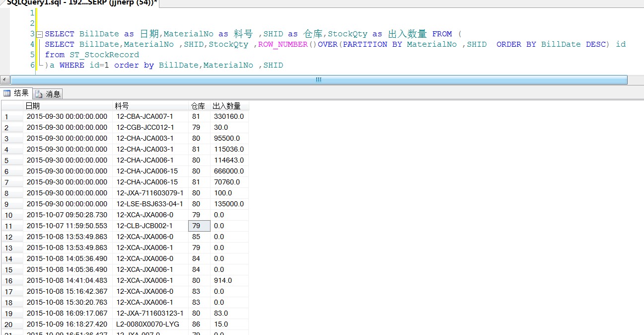
Task: Click WHERE keyword on line 6
Action: [x=72, y=65]
